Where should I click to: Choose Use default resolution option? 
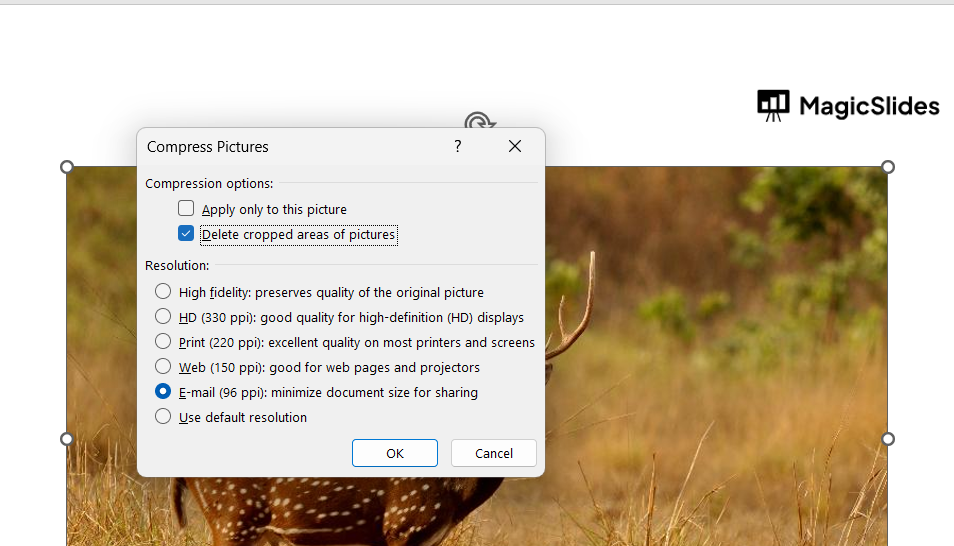(x=163, y=417)
